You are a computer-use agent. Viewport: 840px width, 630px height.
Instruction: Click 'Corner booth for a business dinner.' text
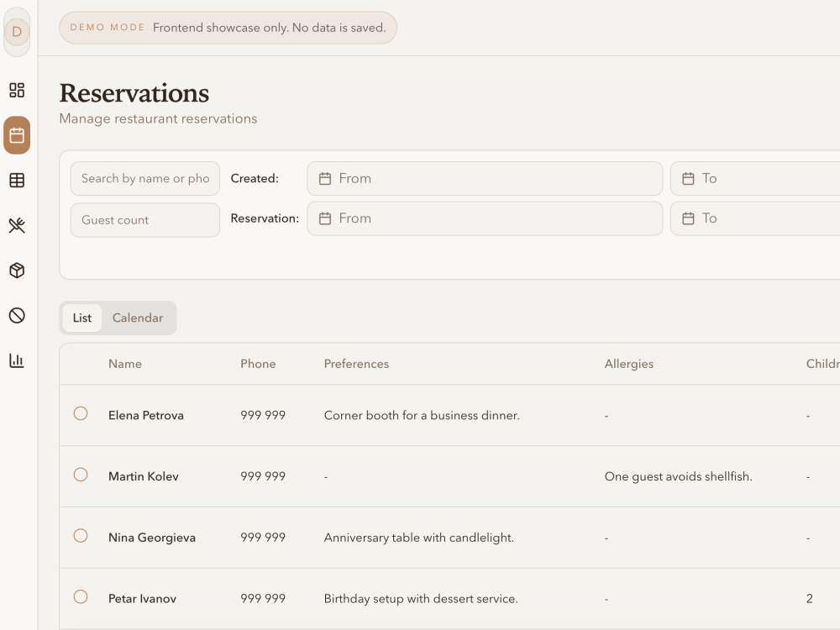pos(422,415)
